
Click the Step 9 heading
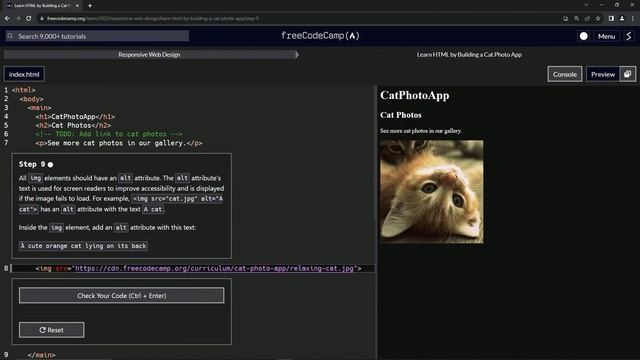(32, 164)
